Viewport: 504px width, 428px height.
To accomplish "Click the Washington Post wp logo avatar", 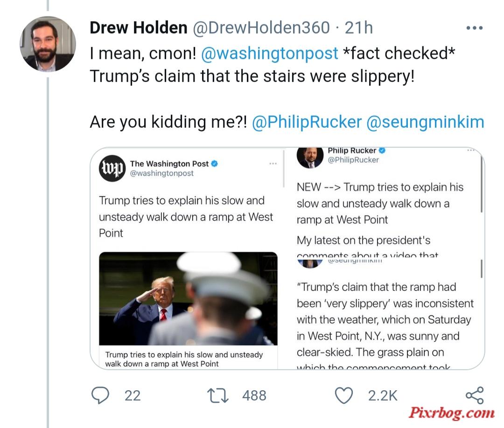I will (x=112, y=168).
